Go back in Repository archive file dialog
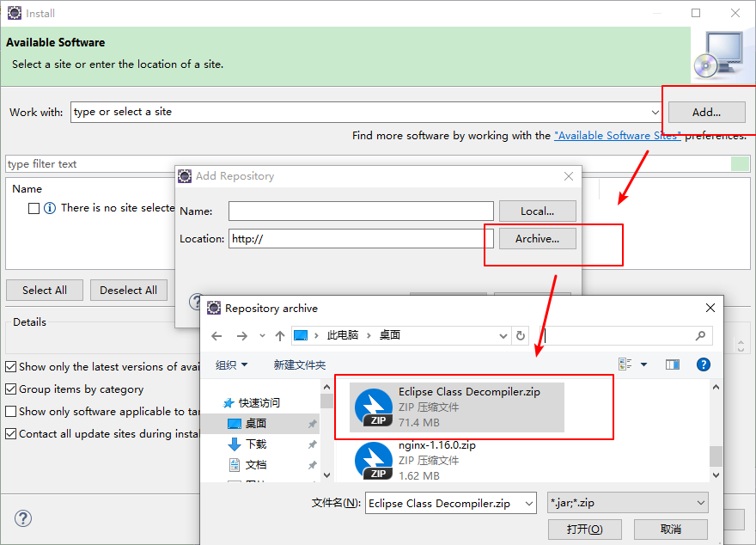 (216, 336)
